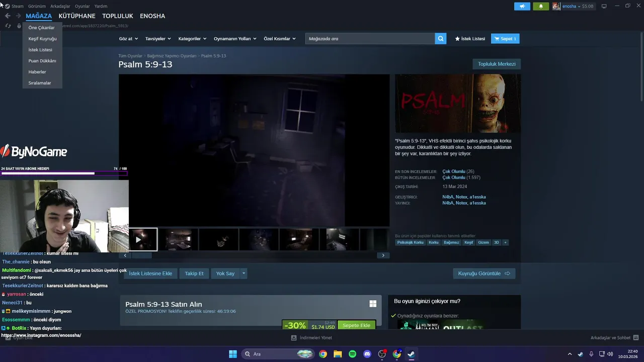Click the Windows platform icon in purchase box
This screenshot has width=644, height=362.
[373, 304]
